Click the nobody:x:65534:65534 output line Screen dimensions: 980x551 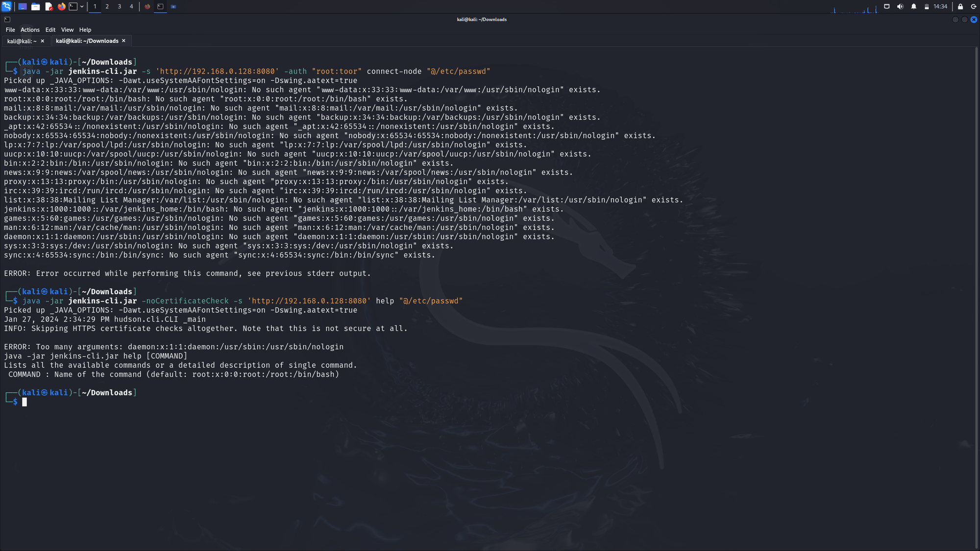tap(330, 136)
